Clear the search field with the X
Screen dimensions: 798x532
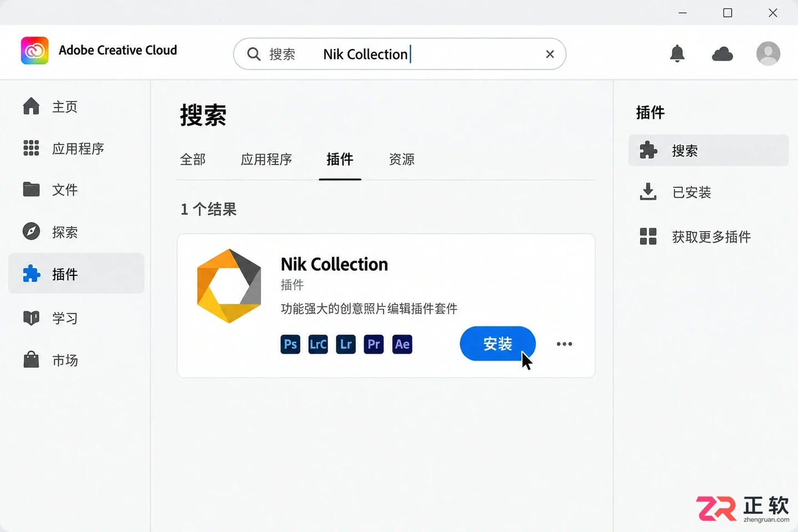click(x=550, y=54)
